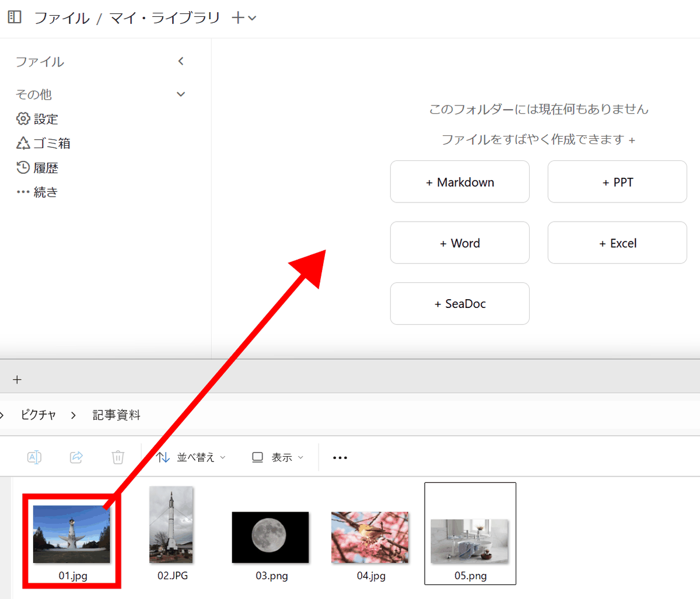Expand the その他 section chevron
Image resolution: width=700 pixels, height=599 pixels.
click(x=181, y=94)
